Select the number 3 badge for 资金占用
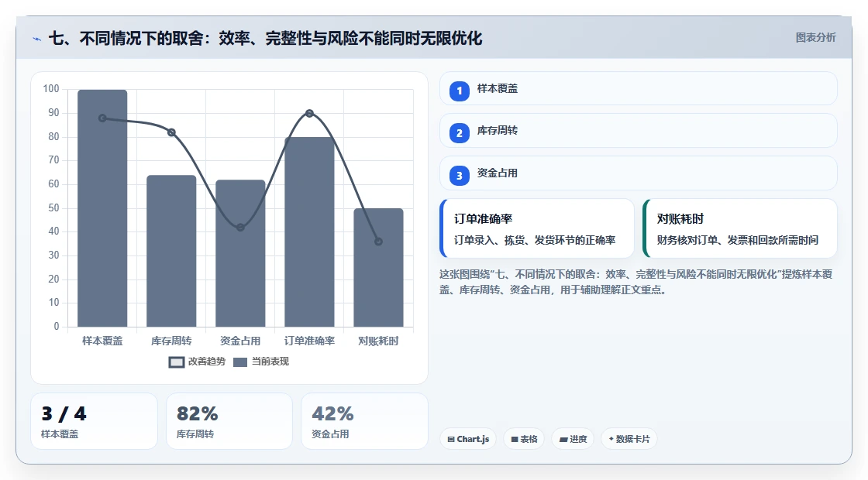868x480 pixels. pyautogui.click(x=459, y=175)
